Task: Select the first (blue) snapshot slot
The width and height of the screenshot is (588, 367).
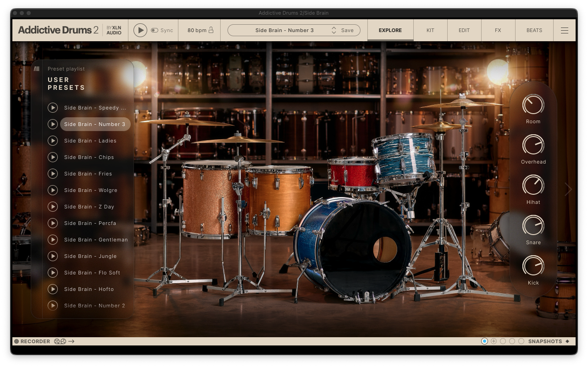Action: [x=484, y=341]
